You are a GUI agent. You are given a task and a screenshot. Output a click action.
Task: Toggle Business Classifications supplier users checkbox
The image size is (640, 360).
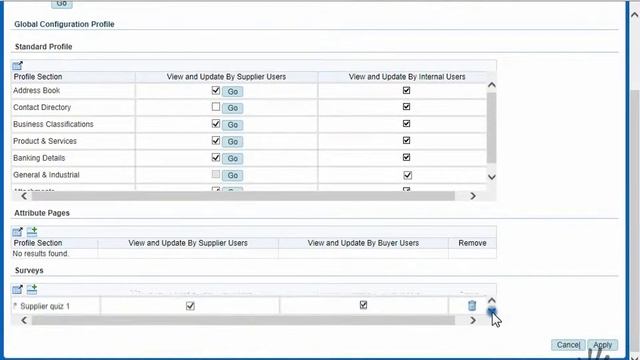point(216,124)
